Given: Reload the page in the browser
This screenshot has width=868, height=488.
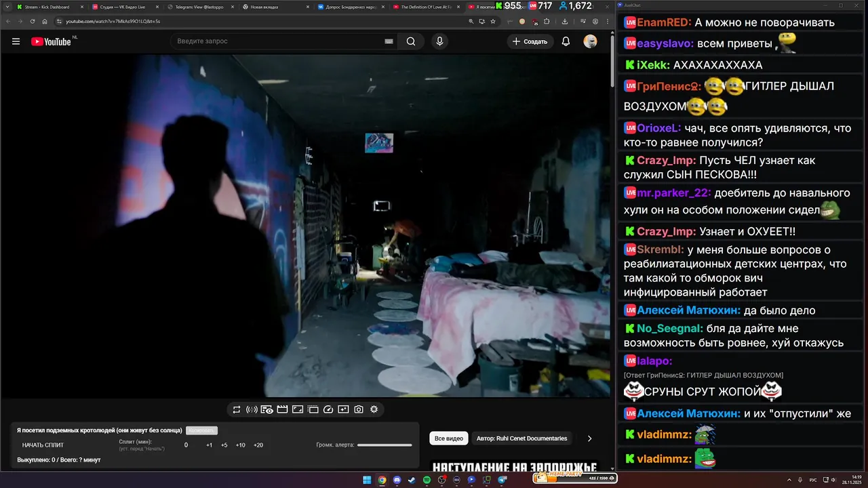Looking at the screenshot, I should pos(33,21).
